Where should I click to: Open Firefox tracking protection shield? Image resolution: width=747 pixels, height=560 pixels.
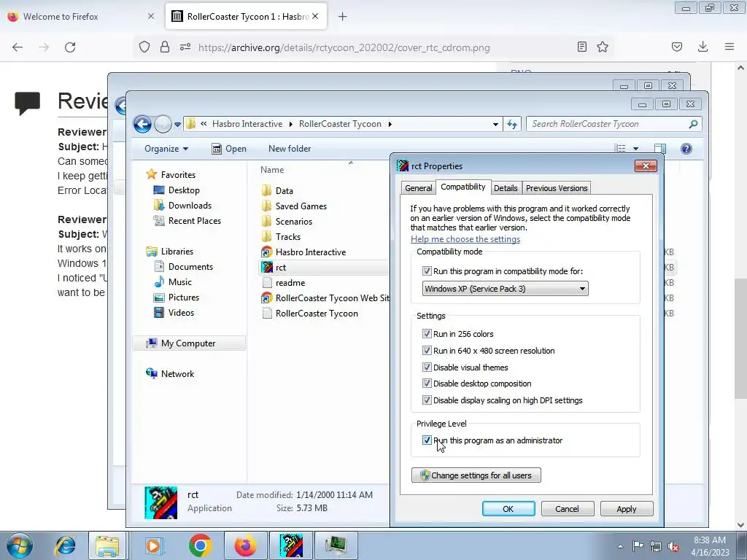point(144,47)
